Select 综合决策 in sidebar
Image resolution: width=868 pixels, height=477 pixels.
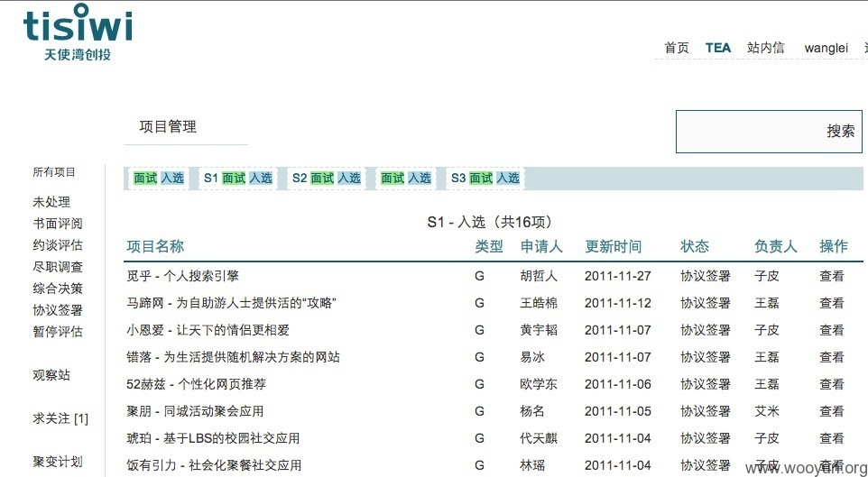tap(58, 289)
